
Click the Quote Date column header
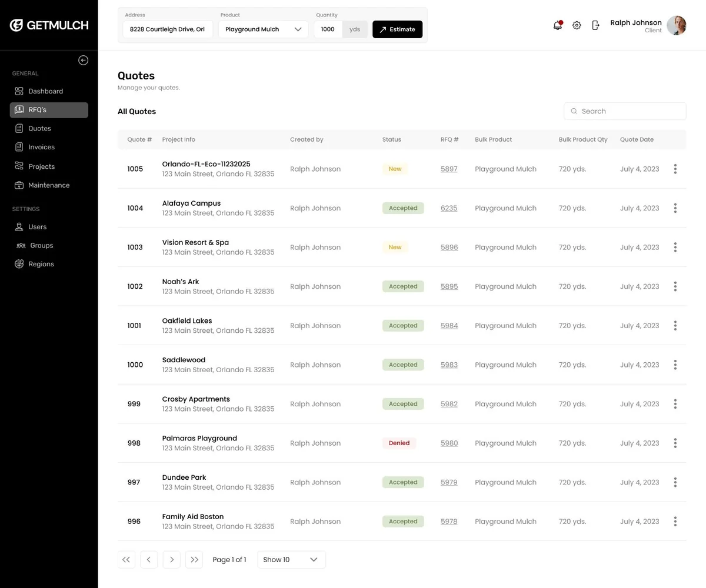point(637,139)
